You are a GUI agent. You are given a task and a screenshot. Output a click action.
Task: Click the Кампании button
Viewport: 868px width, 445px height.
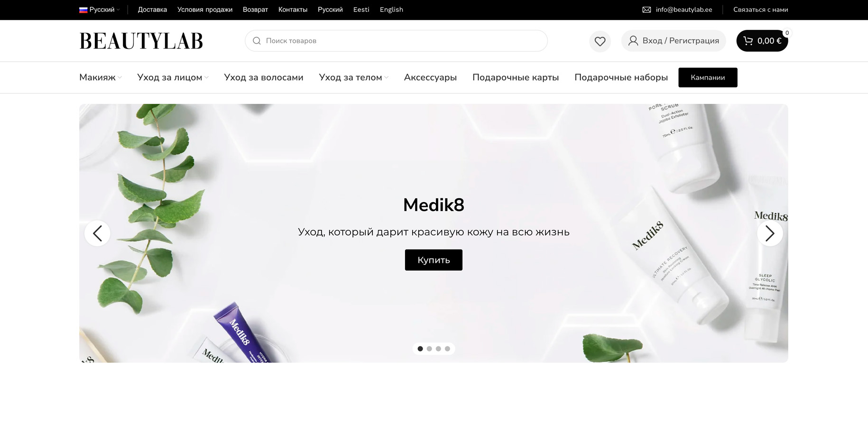[x=708, y=77]
